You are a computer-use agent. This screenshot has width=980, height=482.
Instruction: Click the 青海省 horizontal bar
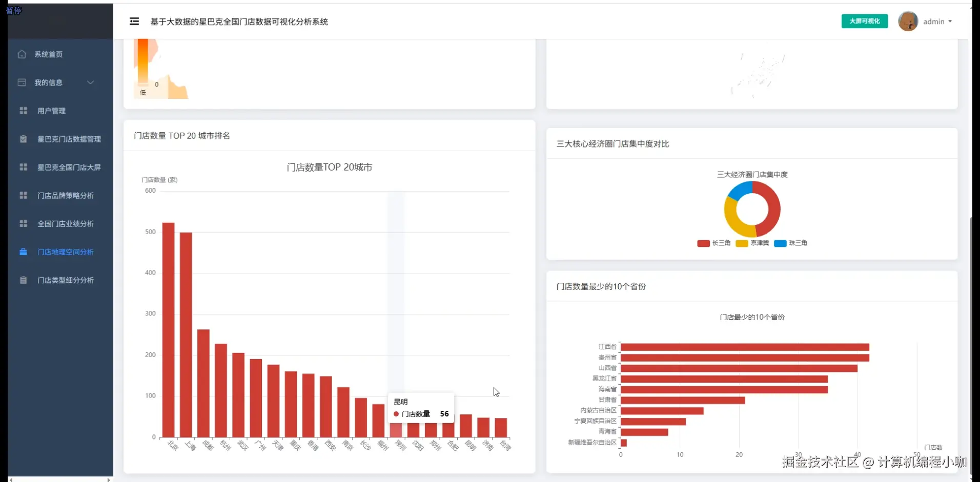[644, 432]
